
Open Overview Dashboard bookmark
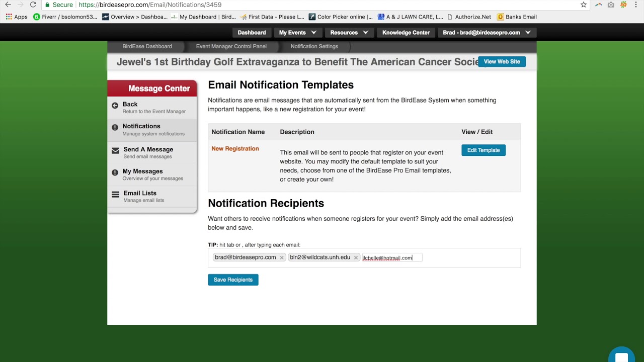(135, 17)
